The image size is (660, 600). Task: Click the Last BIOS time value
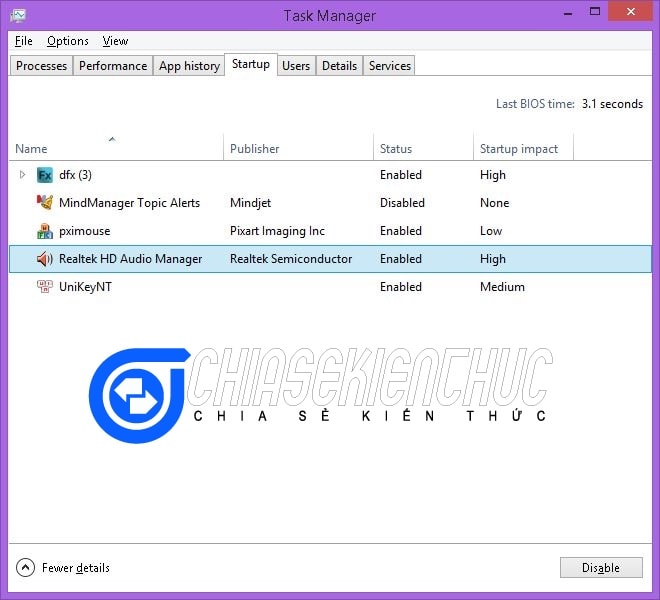click(612, 104)
